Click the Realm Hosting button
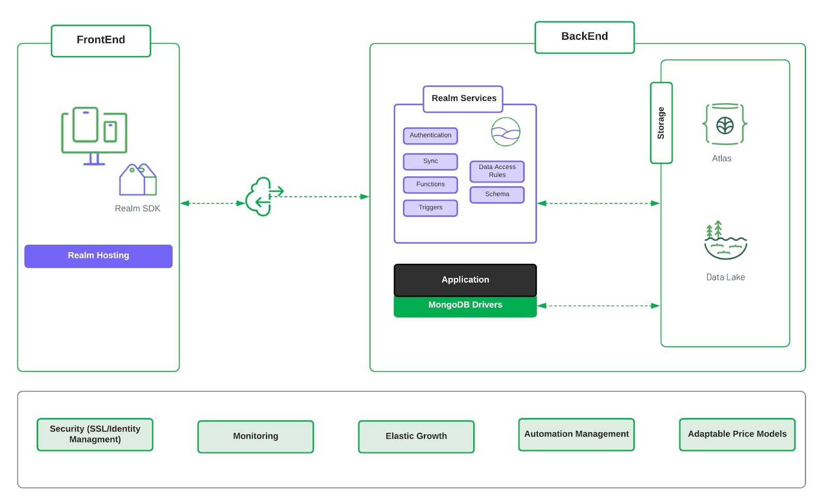Viewport: 825px width, 504px height. pyautogui.click(x=98, y=256)
